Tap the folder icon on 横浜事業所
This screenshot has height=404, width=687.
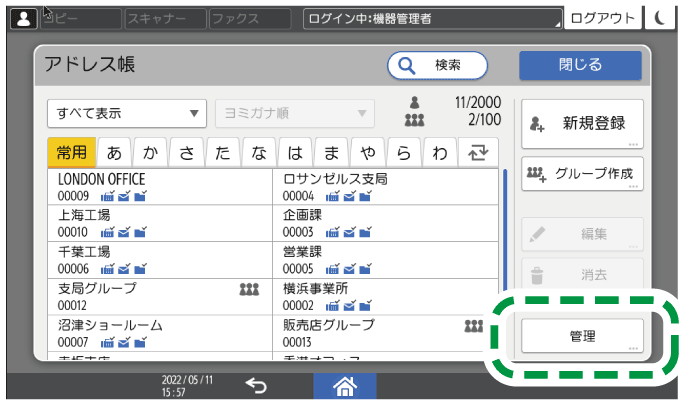365,305
